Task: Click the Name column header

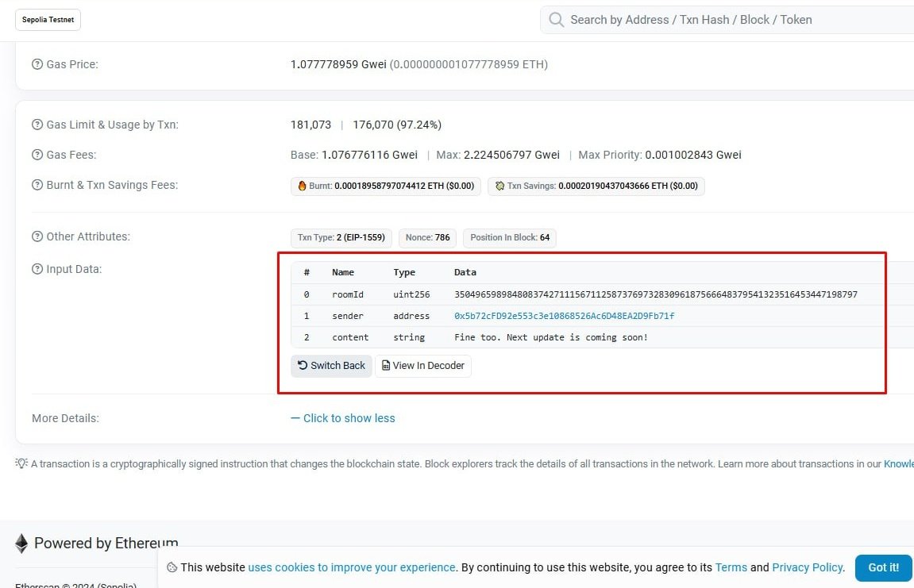Action: point(343,272)
